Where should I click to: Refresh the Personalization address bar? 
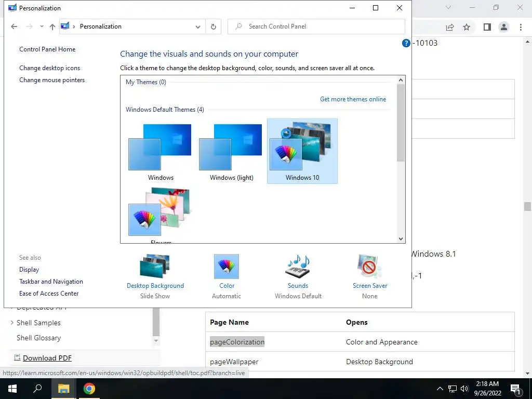click(214, 26)
